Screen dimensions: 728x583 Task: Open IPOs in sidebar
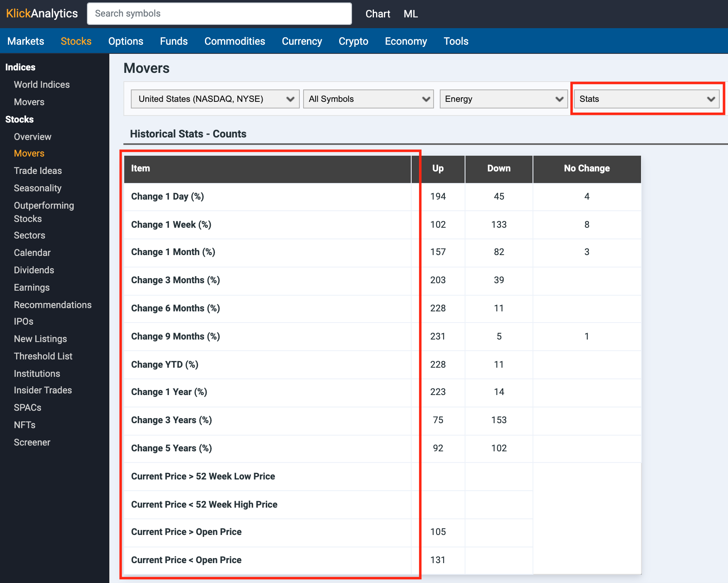[24, 321]
